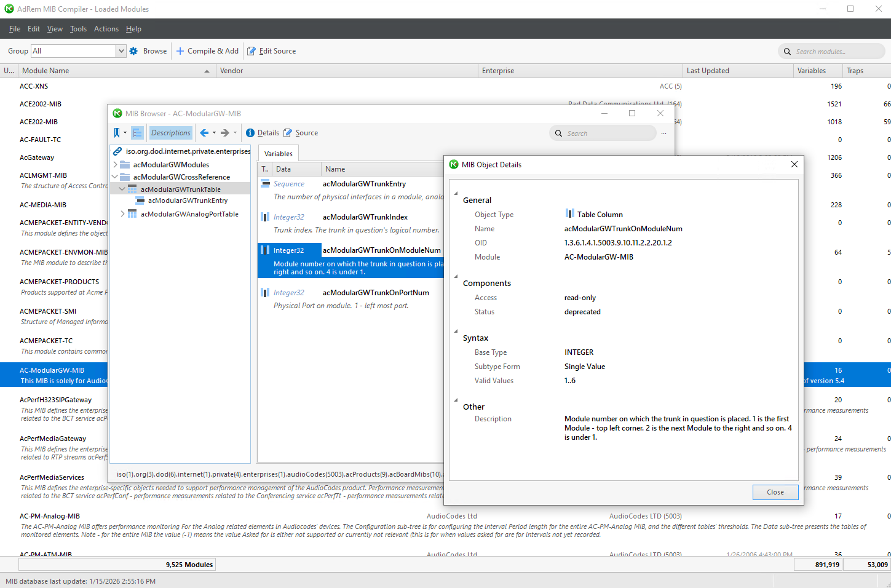Click the acModularGWTrunkEntry row icon in tree
Screen dimensions: 891x588
pyautogui.click(x=140, y=201)
